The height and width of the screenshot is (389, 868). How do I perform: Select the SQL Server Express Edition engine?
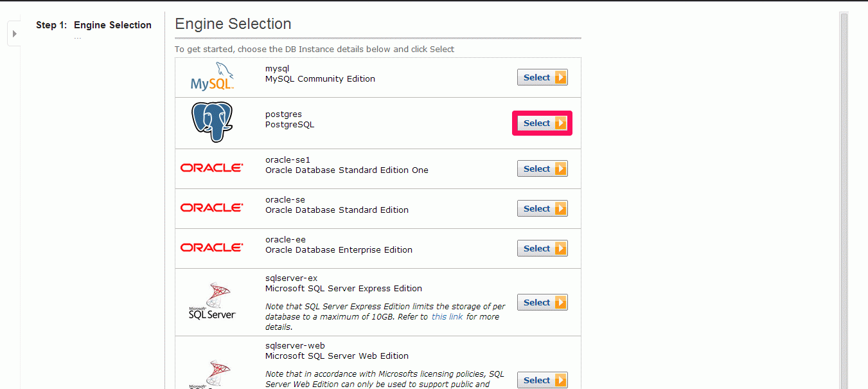pyautogui.click(x=542, y=302)
